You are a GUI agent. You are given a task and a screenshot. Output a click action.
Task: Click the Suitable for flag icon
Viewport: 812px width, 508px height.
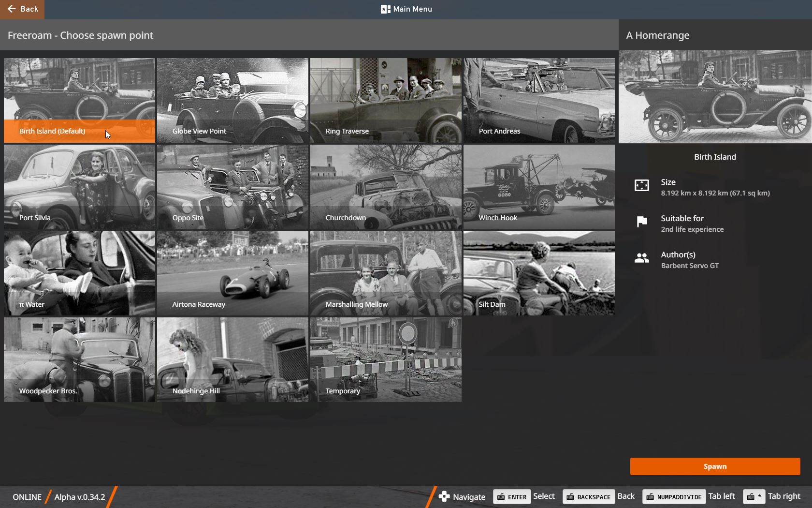[x=642, y=222]
